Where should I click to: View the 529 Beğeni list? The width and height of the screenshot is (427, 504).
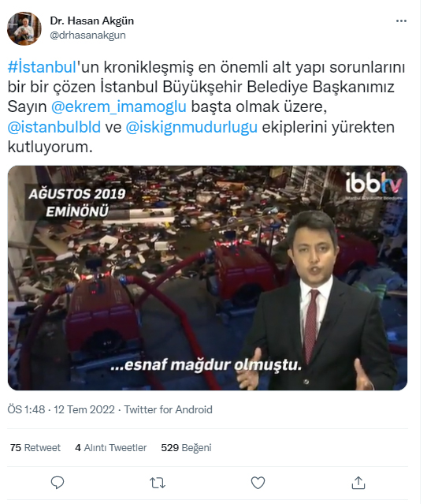coord(186,447)
